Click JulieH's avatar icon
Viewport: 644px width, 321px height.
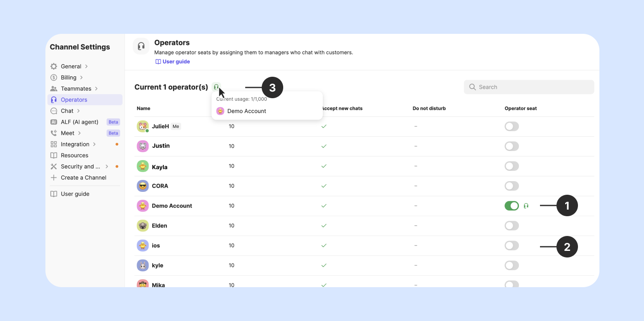[x=142, y=127]
